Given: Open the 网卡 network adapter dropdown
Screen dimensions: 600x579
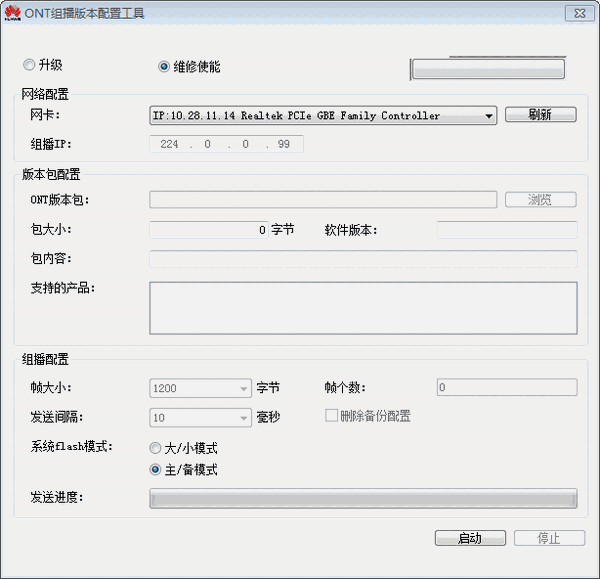Looking at the screenshot, I should pos(323,115).
